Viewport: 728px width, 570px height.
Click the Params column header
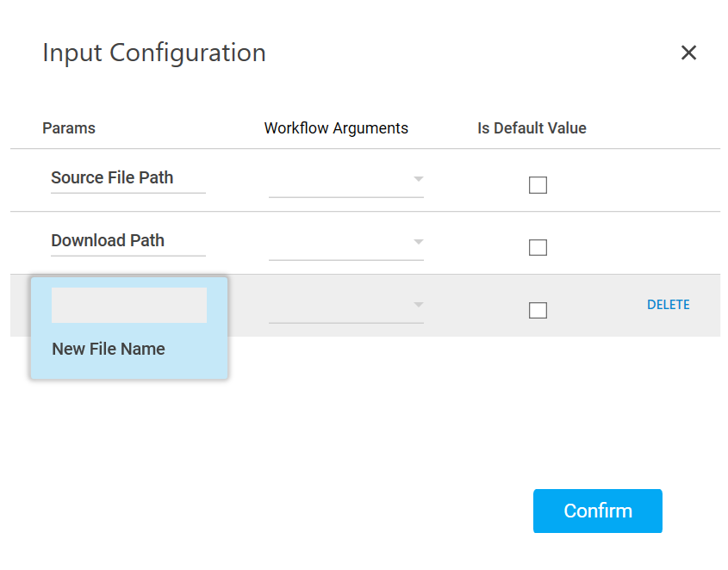[69, 128]
